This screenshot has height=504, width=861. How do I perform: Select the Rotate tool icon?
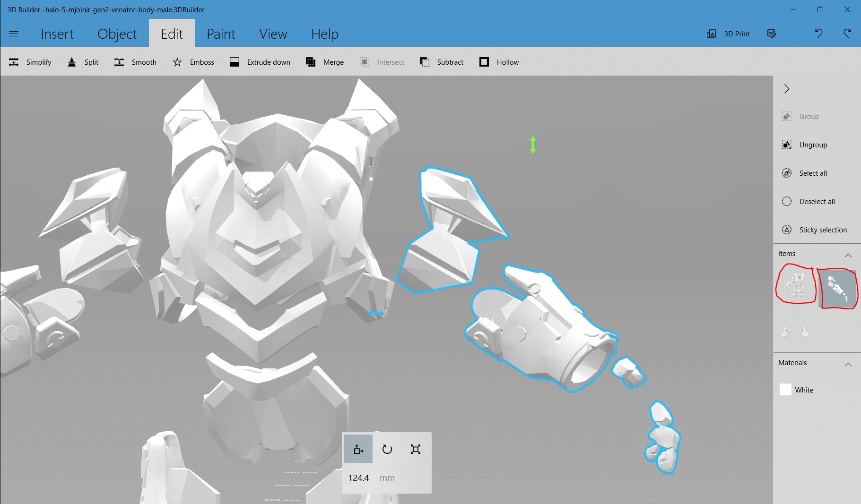(x=387, y=449)
